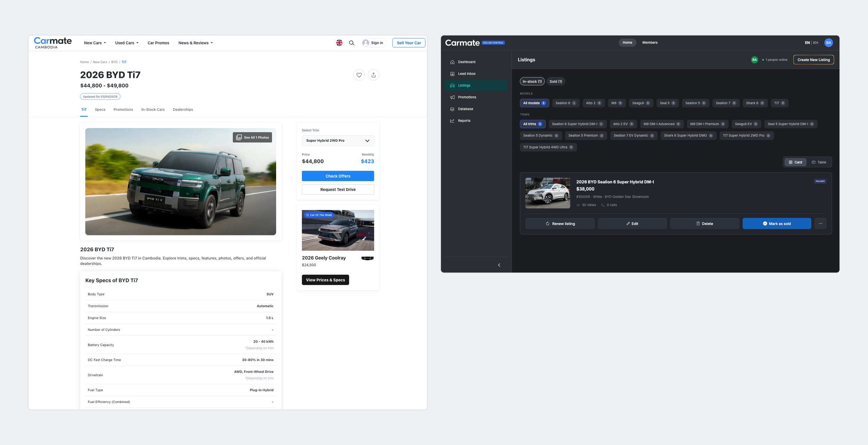This screenshot has height=445, width=868.
Task: Open search with the magnifier icon
Action: tap(352, 43)
